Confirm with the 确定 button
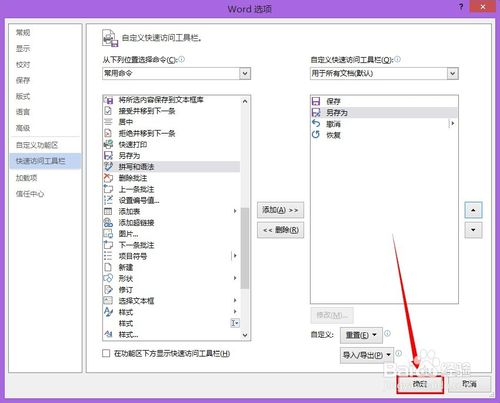The width and height of the screenshot is (500, 403). [x=420, y=384]
